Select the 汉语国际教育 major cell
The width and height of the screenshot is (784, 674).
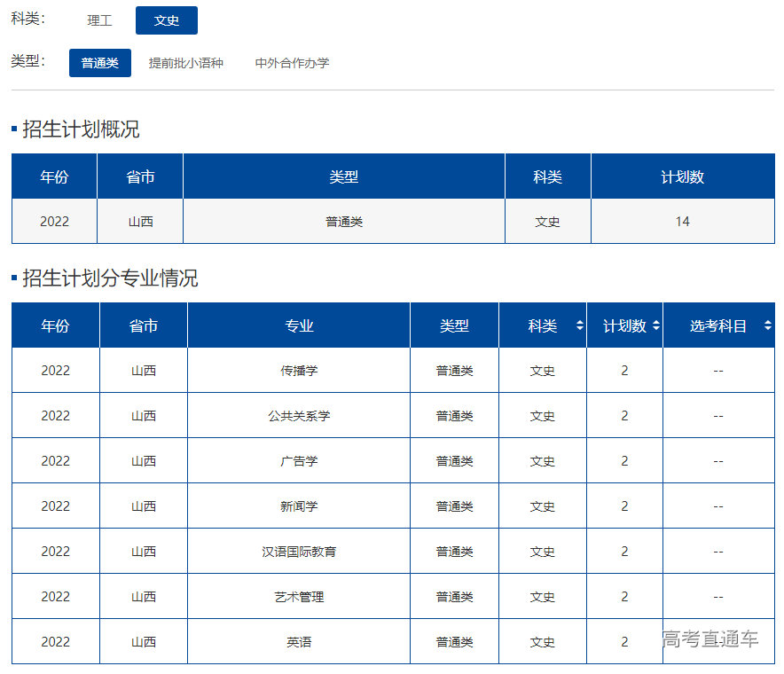(299, 551)
